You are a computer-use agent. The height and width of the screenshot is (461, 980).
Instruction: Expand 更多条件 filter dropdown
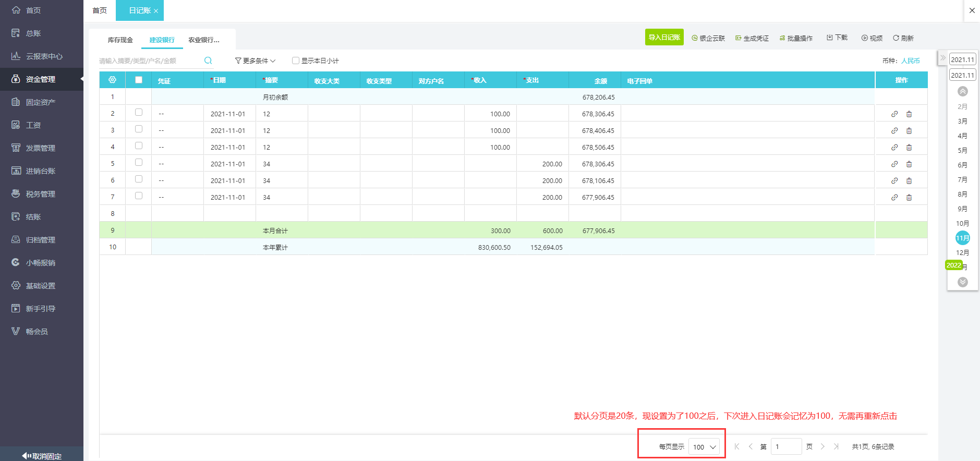(x=255, y=60)
